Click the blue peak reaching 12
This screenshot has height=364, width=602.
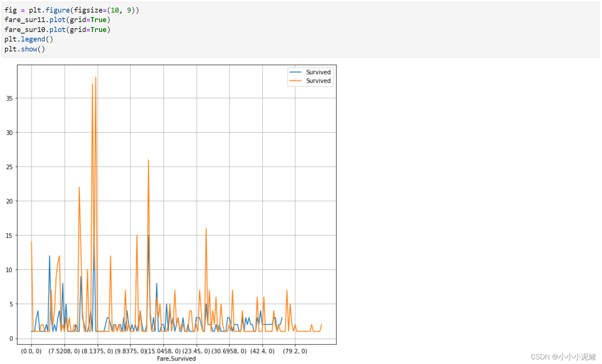[50, 256]
